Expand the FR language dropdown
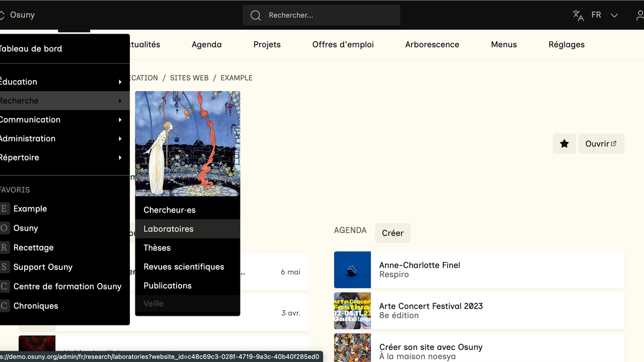 [x=614, y=15]
